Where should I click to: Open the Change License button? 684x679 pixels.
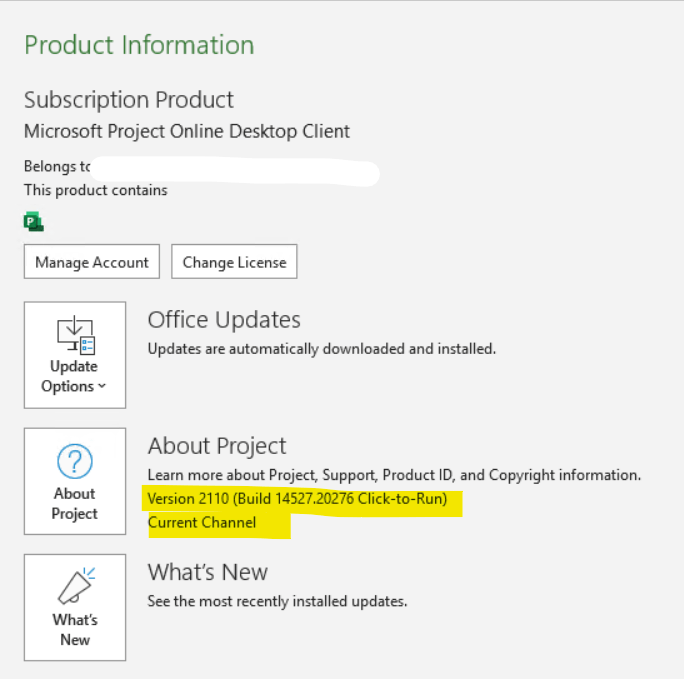click(234, 262)
